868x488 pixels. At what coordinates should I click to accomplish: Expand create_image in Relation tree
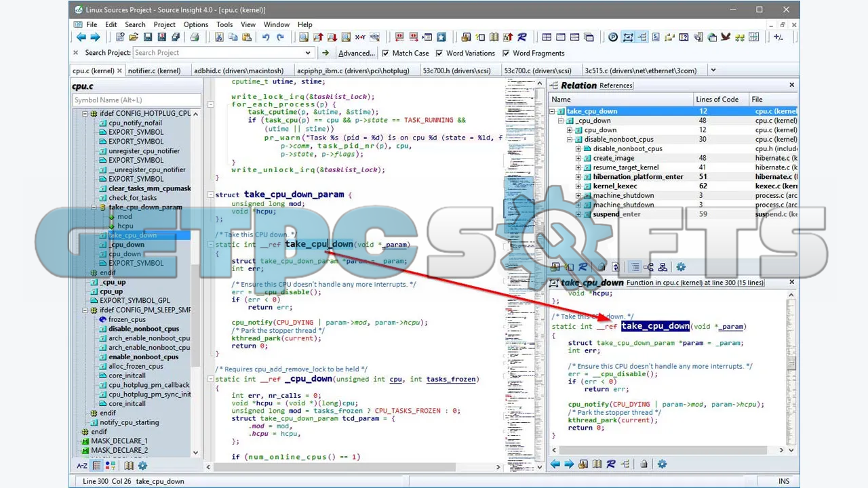tap(578, 158)
